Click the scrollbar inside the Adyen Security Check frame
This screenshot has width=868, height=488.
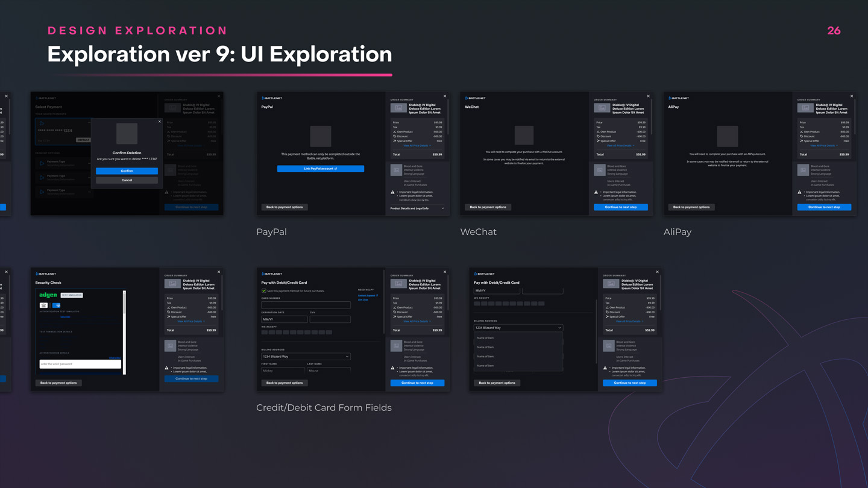click(124, 332)
